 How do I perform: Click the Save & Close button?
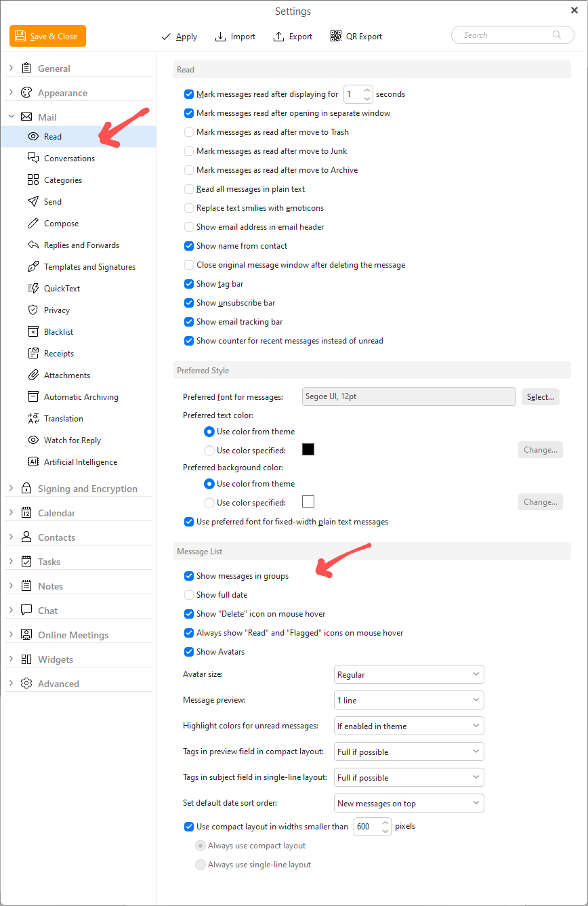coord(47,36)
